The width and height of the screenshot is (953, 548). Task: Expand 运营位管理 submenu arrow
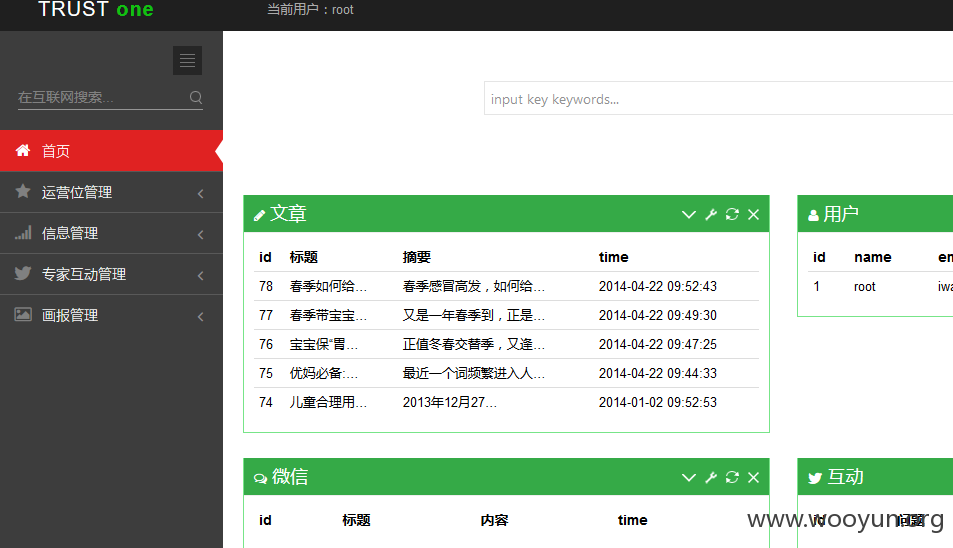(201, 193)
